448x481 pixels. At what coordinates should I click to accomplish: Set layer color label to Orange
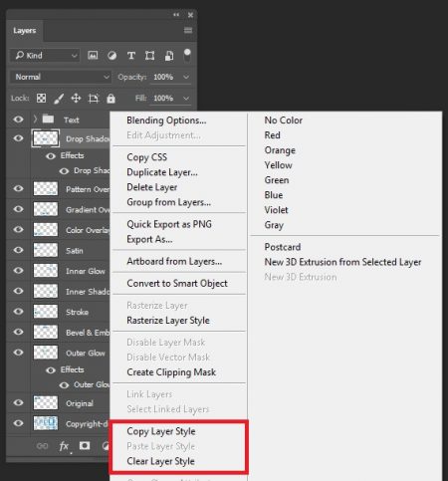click(280, 150)
